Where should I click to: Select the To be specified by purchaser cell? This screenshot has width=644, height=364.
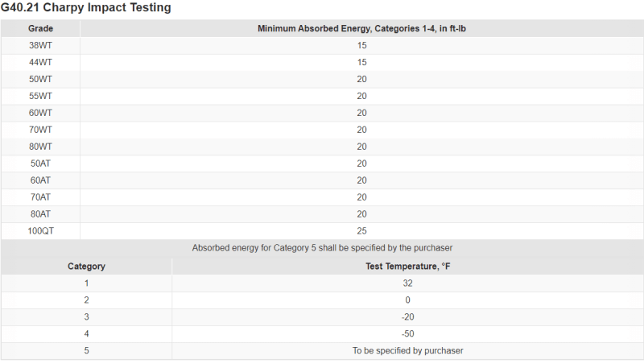click(408, 350)
